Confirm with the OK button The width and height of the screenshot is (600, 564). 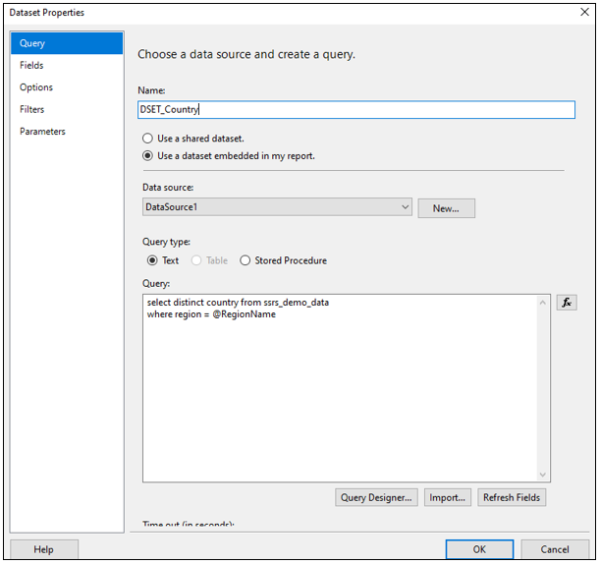click(x=479, y=549)
